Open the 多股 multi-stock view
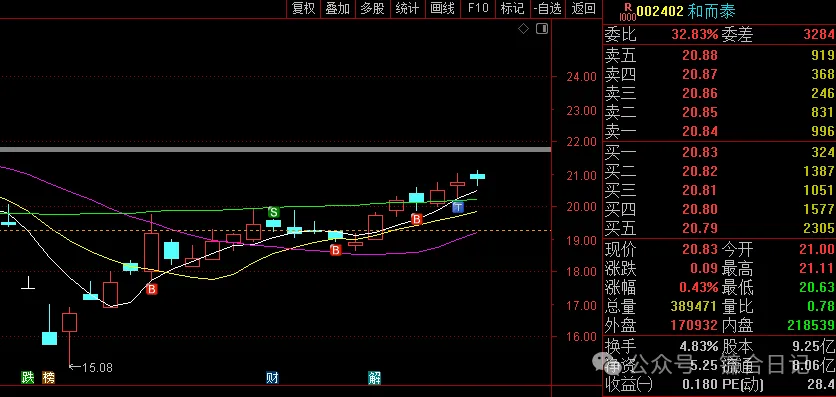Viewport: 836px width, 397px height. (x=372, y=8)
